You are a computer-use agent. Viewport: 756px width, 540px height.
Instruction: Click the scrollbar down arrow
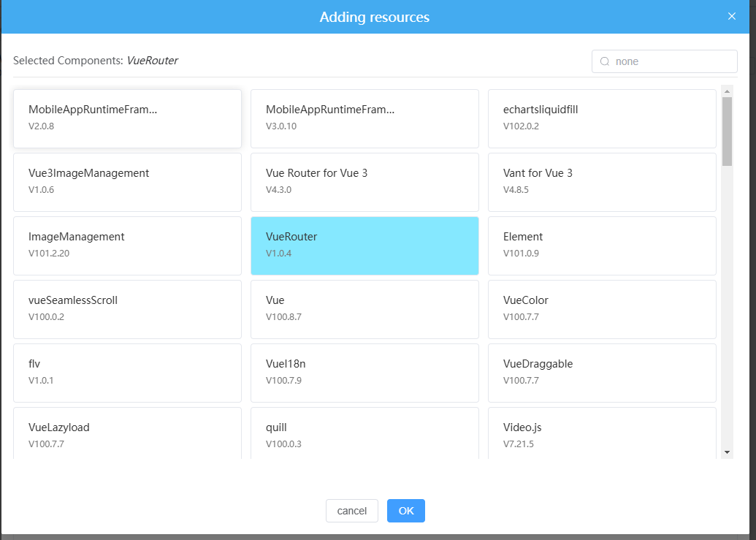(x=727, y=452)
